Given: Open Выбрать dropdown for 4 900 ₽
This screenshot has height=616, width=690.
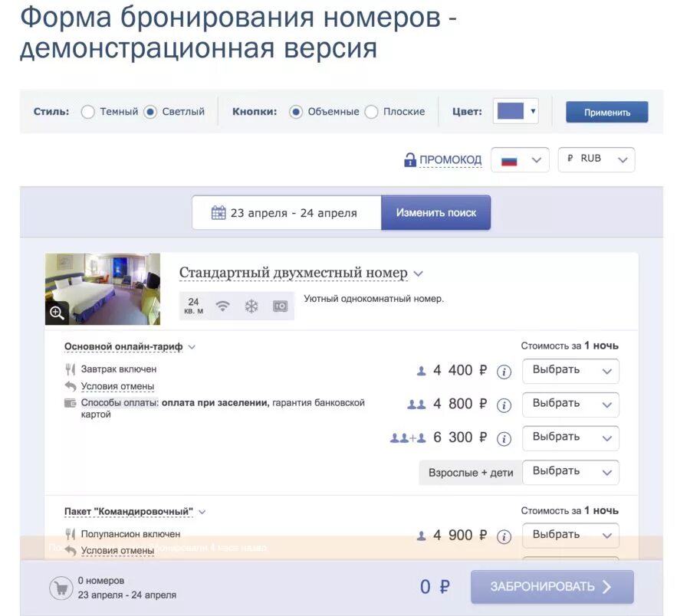Looking at the screenshot, I should pos(570,535).
